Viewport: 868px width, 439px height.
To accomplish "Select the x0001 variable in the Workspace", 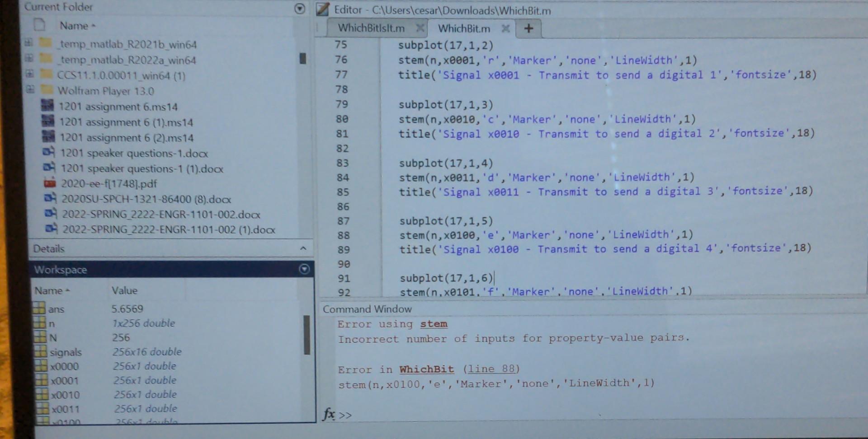I will (x=65, y=380).
